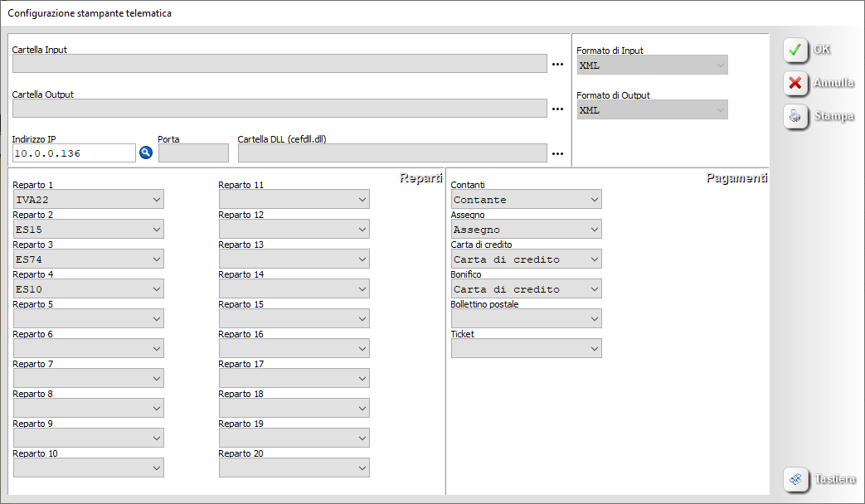
Task: Click the red X Annulla icon
Action: pos(795,83)
